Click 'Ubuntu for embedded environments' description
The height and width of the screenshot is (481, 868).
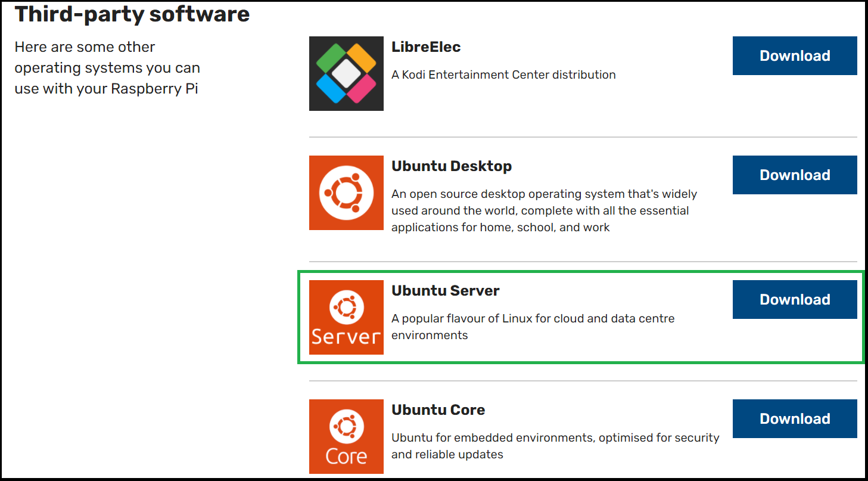pyautogui.click(x=555, y=446)
